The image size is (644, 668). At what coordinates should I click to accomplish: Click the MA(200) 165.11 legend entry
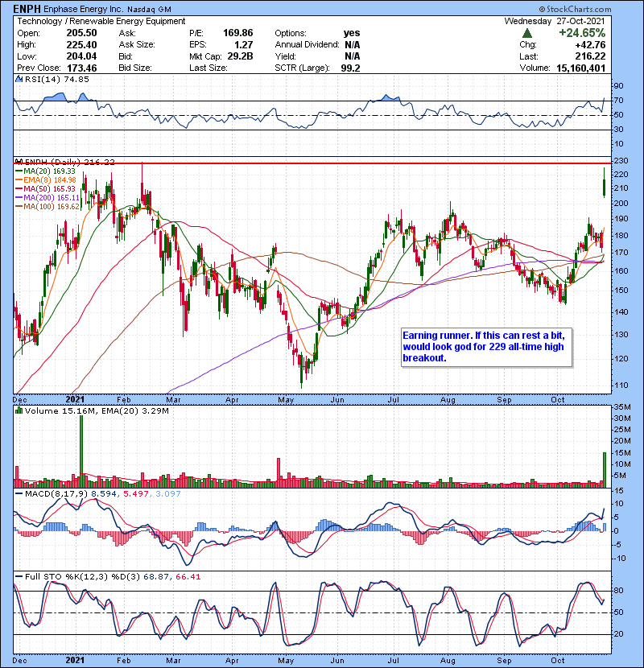47,198
